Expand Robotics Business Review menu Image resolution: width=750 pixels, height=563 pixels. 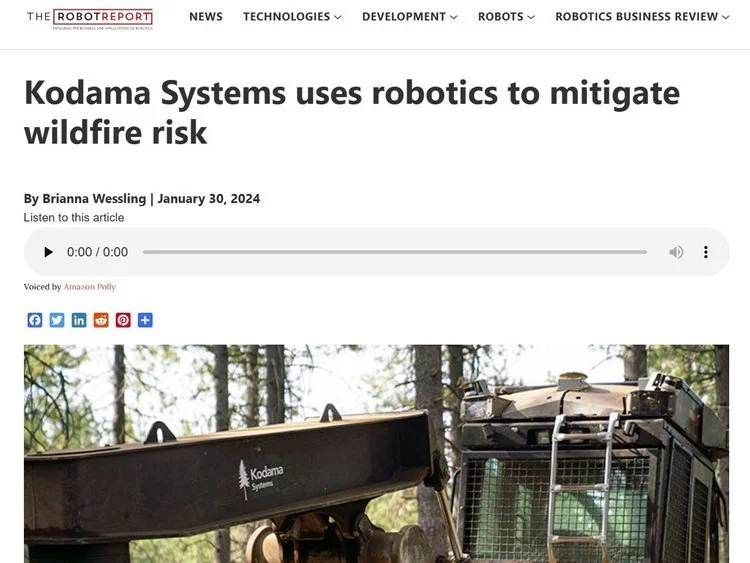pyautogui.click(x=642, y=17)
